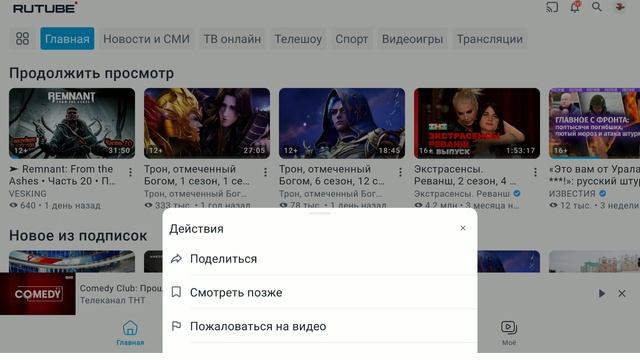Switch to ТВ онлайн tab

(232, 39)
